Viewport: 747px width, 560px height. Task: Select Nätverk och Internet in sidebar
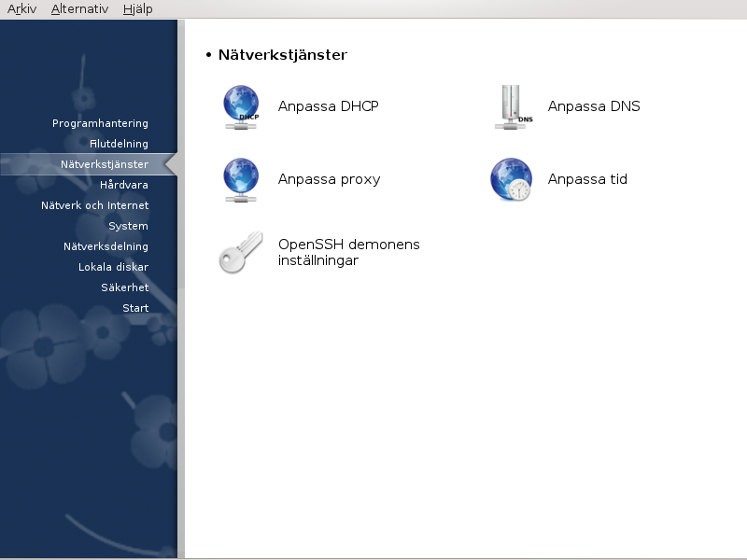pyautogui.click(x=95, y=205)
